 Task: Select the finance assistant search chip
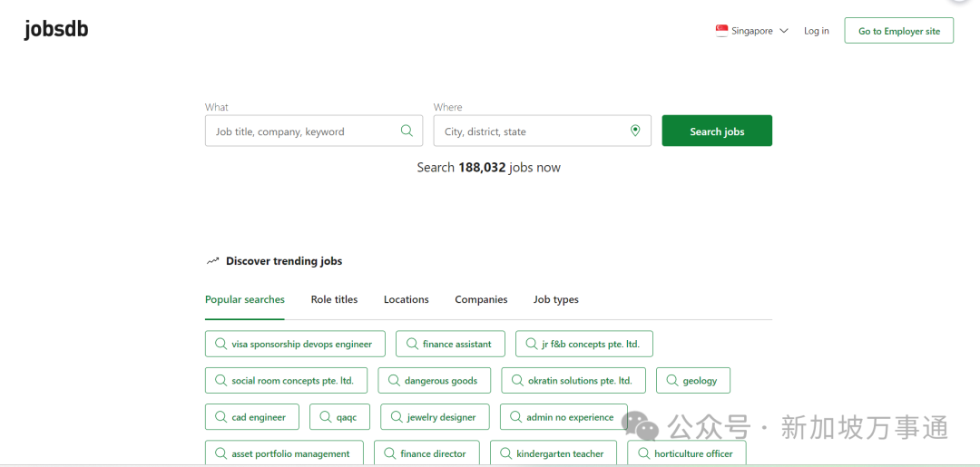tap(451, 344)
